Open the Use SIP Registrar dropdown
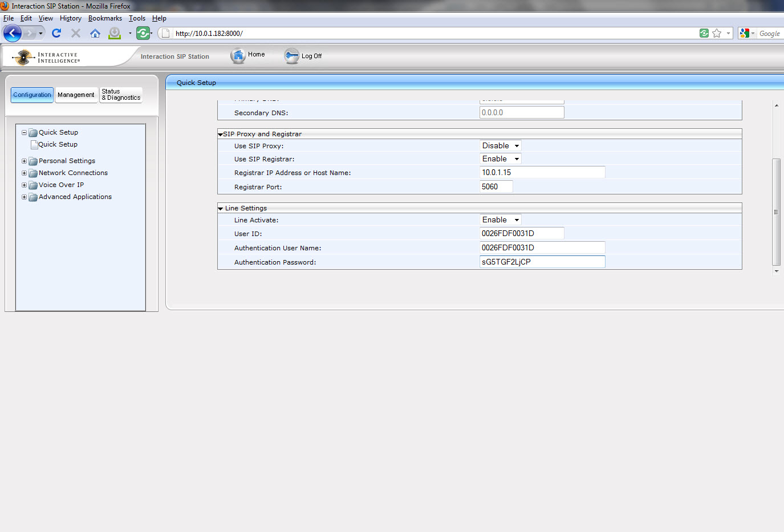 500,159
